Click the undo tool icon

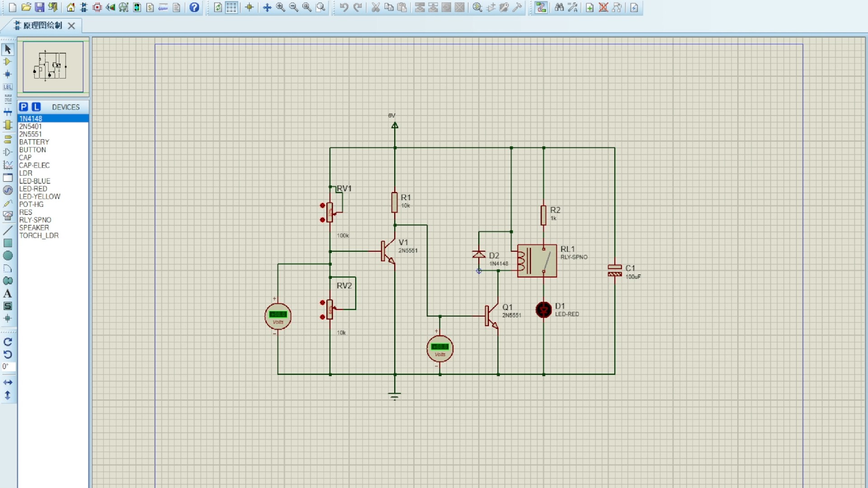click(344, 7)
